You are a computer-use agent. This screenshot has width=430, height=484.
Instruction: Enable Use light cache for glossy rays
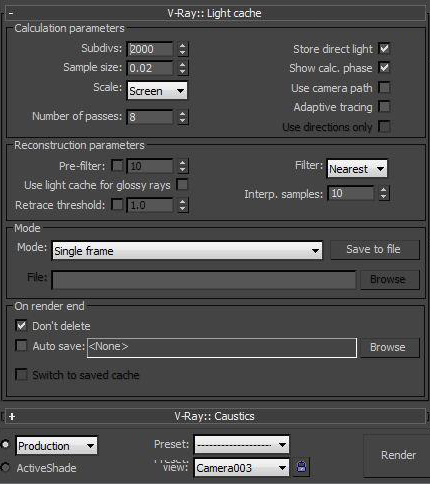point(182,185)
